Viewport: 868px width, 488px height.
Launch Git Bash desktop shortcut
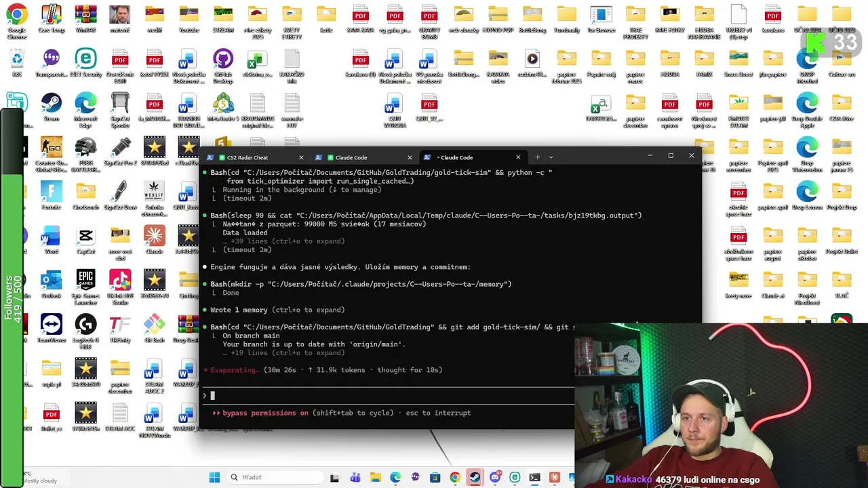[155, 328]
